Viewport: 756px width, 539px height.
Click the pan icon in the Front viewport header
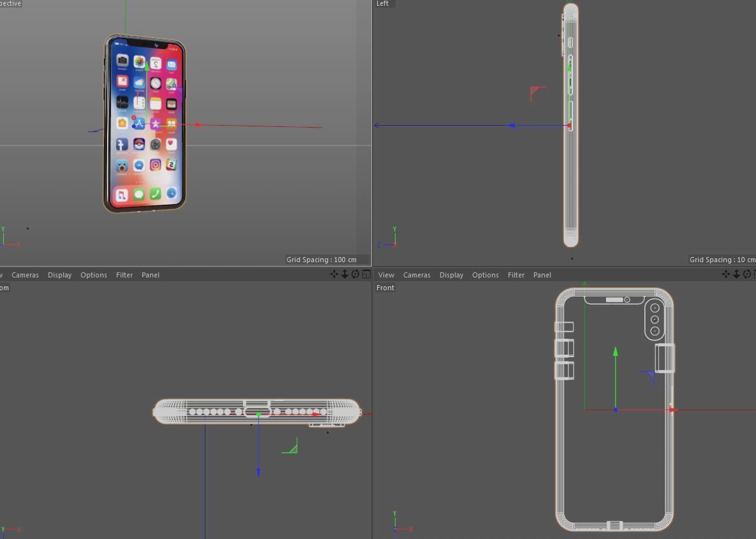tap(725, 274)
